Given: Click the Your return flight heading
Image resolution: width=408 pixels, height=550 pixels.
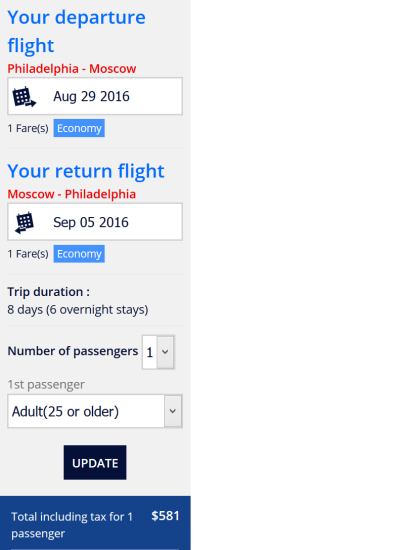Looking at the screenshot, I should coord(86,171).
